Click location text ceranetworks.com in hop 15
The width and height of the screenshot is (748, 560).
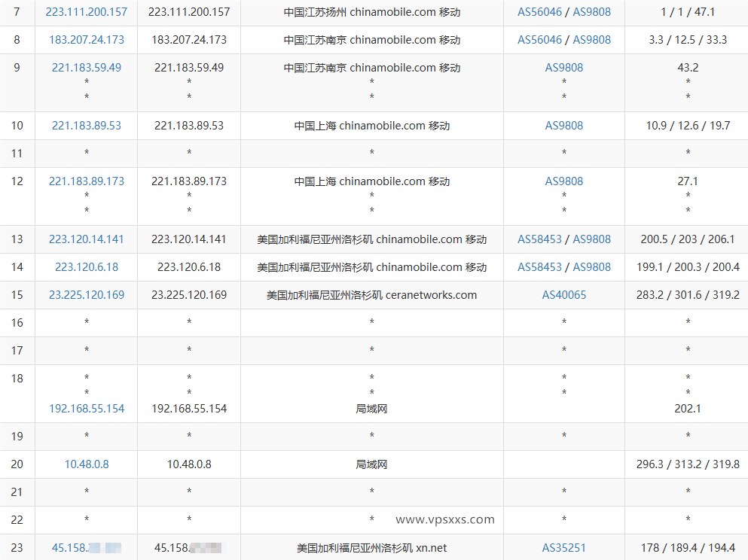point(431,295)
